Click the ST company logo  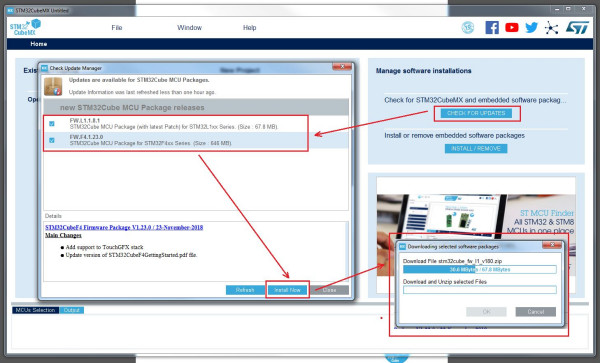click(577, 28)
